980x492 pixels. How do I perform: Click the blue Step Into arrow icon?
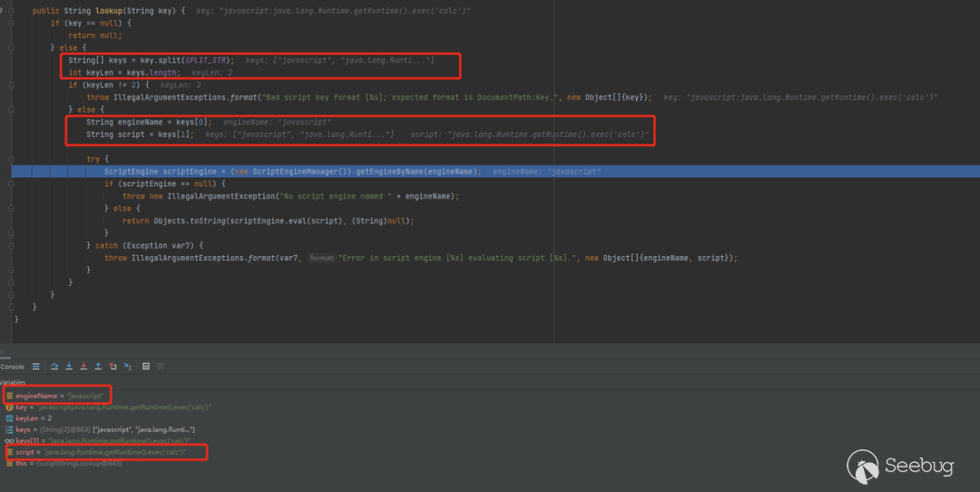69,367
